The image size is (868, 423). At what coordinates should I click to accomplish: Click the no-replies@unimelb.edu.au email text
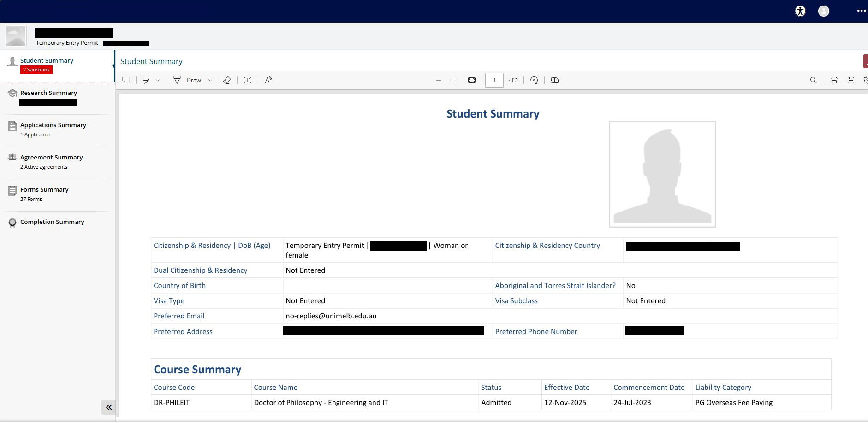pos(331,316)
